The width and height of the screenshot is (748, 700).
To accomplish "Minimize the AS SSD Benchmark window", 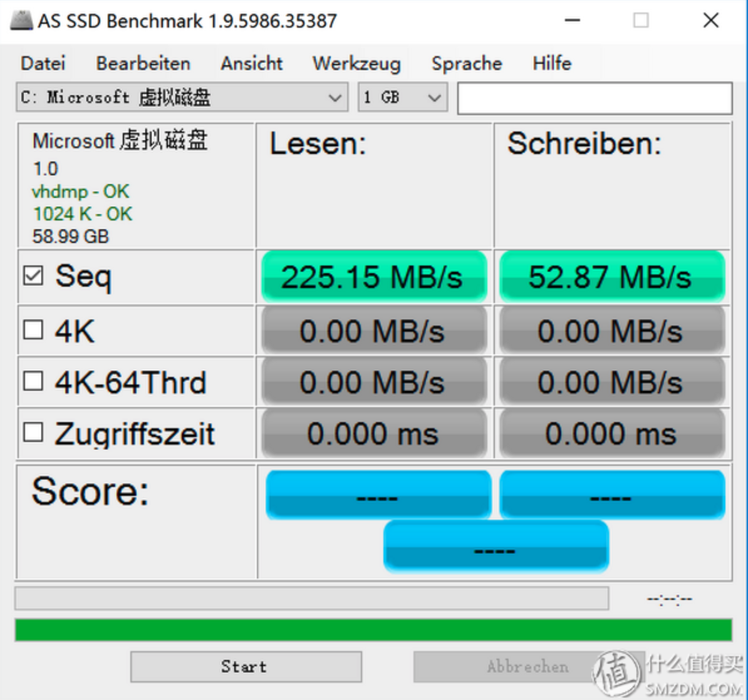I will [572, 21].
